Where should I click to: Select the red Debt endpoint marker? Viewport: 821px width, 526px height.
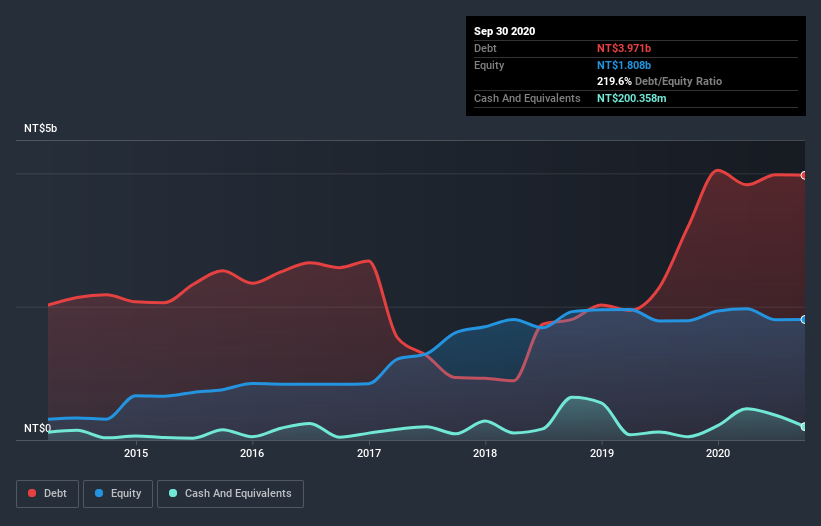click(804, 175)
